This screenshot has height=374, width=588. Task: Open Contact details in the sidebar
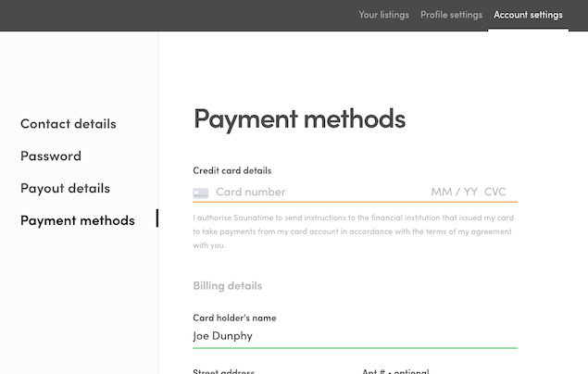[69, 124]
